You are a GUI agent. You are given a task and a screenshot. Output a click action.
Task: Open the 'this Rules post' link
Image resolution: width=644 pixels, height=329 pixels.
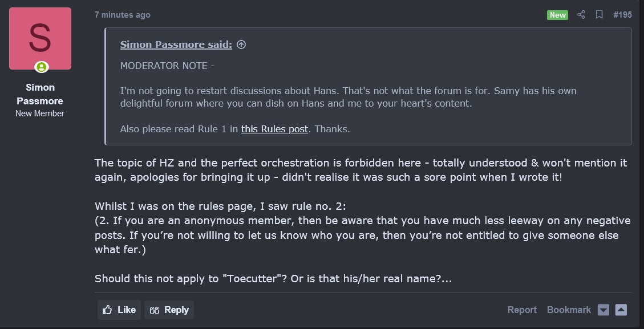click(x=274, y=129)
